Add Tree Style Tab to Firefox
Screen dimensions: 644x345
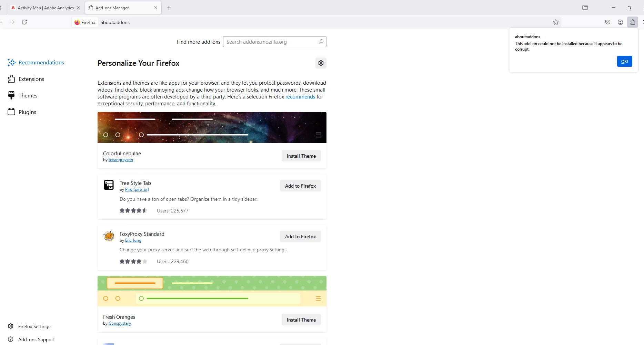tap(300, 186)
